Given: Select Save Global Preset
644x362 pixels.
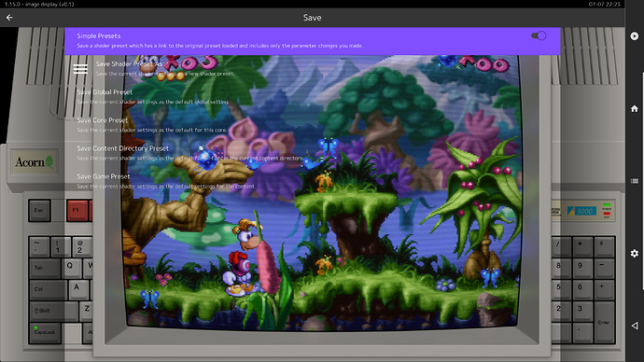Looking at the screenshot, I should coord(312,97).
